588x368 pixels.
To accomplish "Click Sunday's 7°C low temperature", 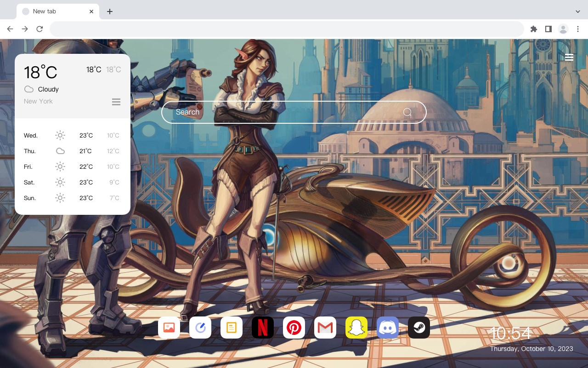I will point(114,198).
